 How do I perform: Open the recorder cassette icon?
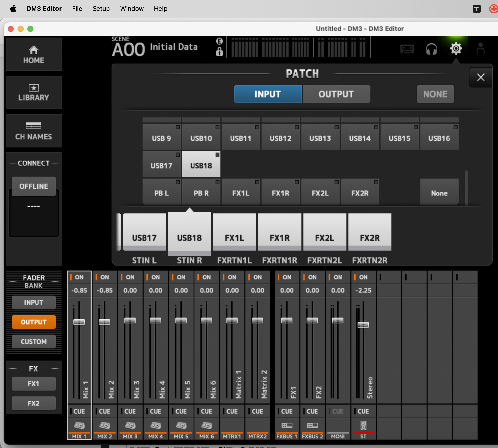pos(407,49)
